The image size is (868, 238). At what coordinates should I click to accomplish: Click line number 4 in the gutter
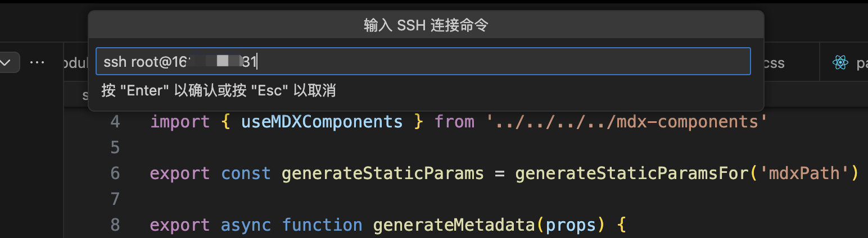pyautogui.click(x=115, y=122)
